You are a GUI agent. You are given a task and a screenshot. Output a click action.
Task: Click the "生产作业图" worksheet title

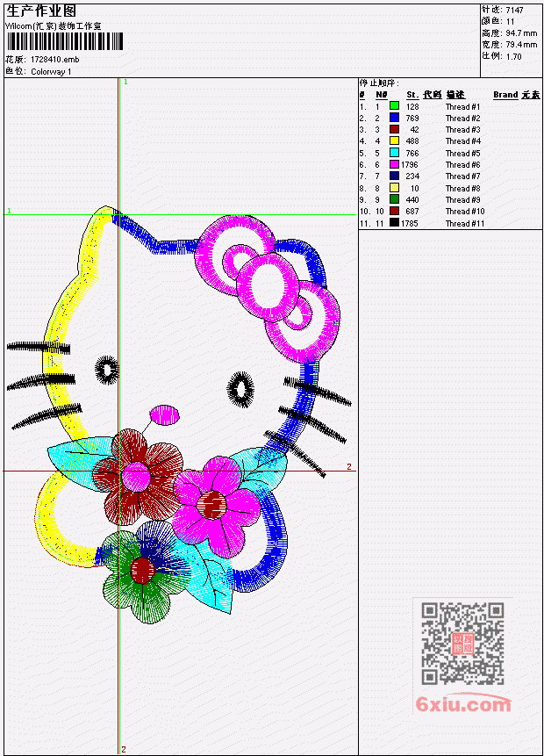tap(41, 11)
